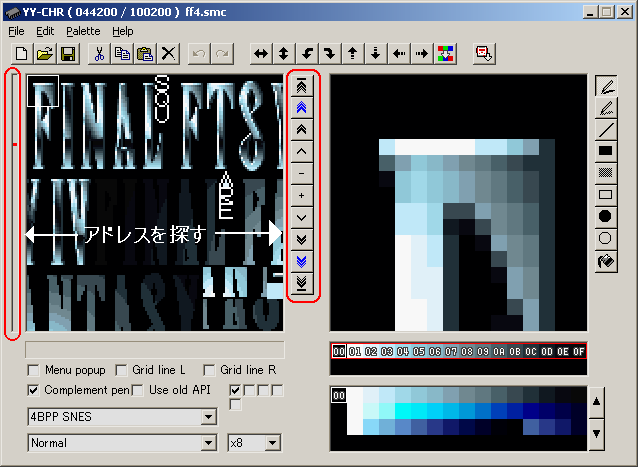This screenshot has width=638, height=467.
Task: Open a ROM file with folder icon
Action: point(45,54)
